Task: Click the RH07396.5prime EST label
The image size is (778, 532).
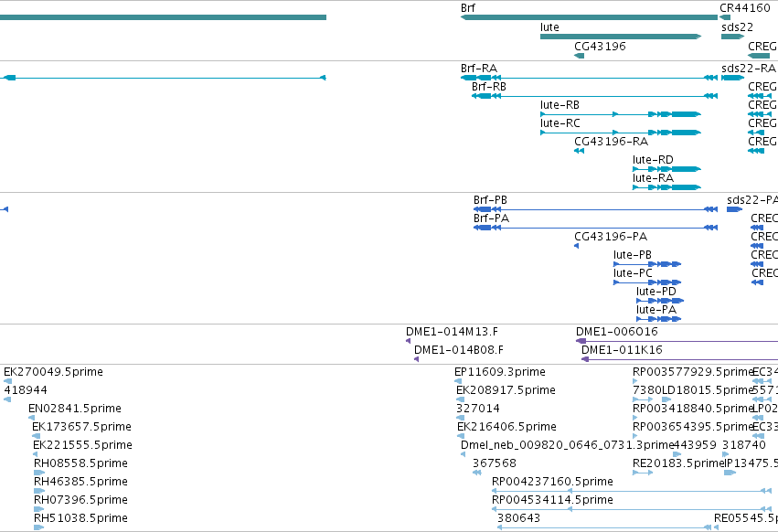Action: pos(80,500)
